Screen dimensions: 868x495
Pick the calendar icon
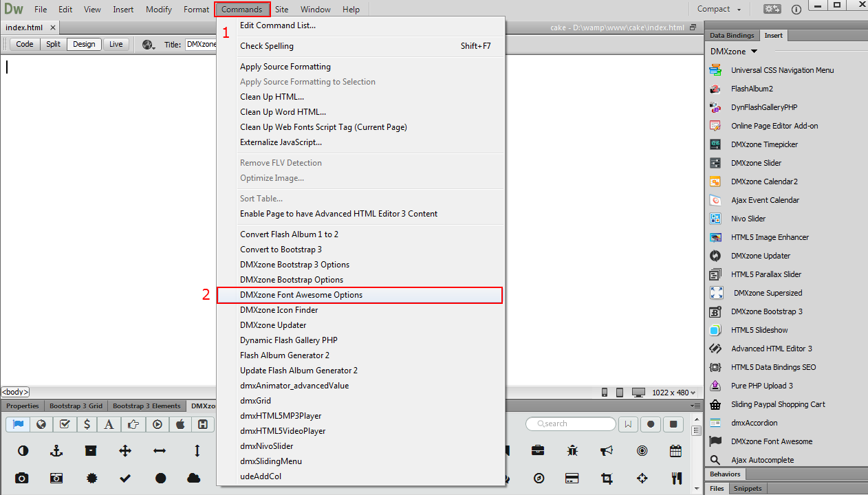[675, 451]
